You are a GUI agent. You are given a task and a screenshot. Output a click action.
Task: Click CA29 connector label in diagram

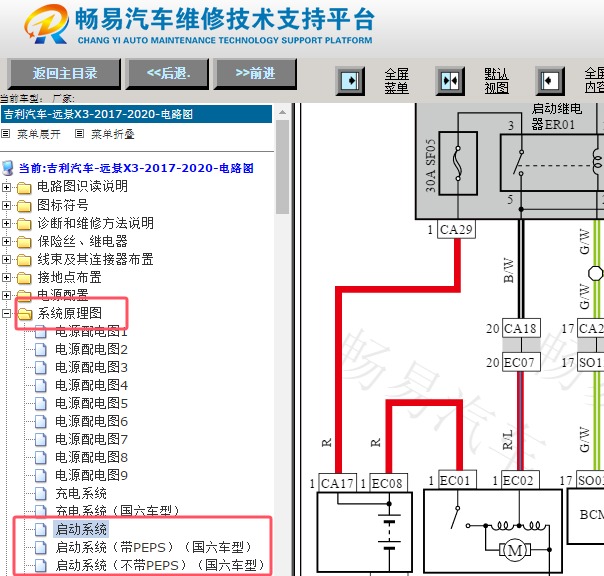point(456,230)
